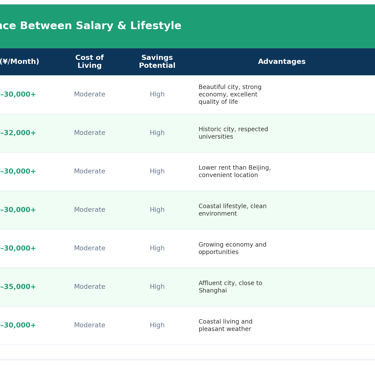Click 'High' in the Affluent city row

157,287
